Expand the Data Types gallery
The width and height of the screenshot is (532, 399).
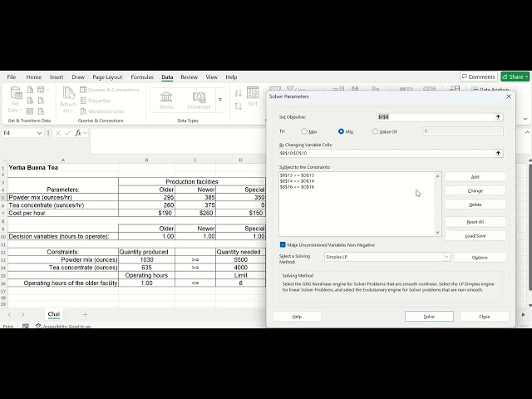tap(220, 100)
